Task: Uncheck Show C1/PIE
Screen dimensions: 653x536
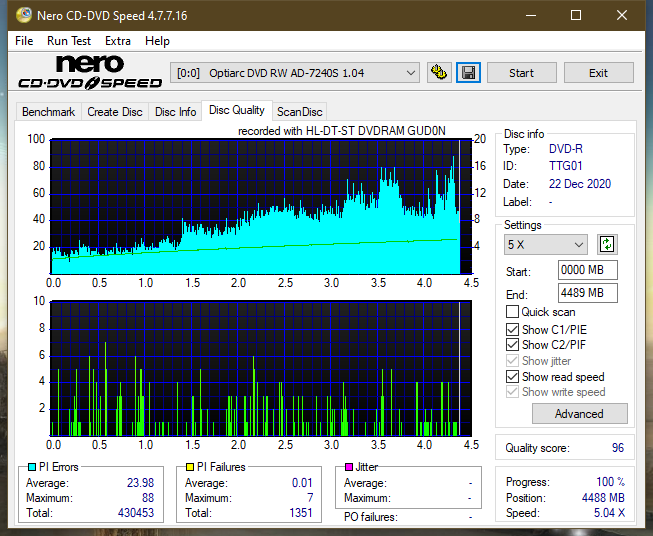Action: point(512,329)
